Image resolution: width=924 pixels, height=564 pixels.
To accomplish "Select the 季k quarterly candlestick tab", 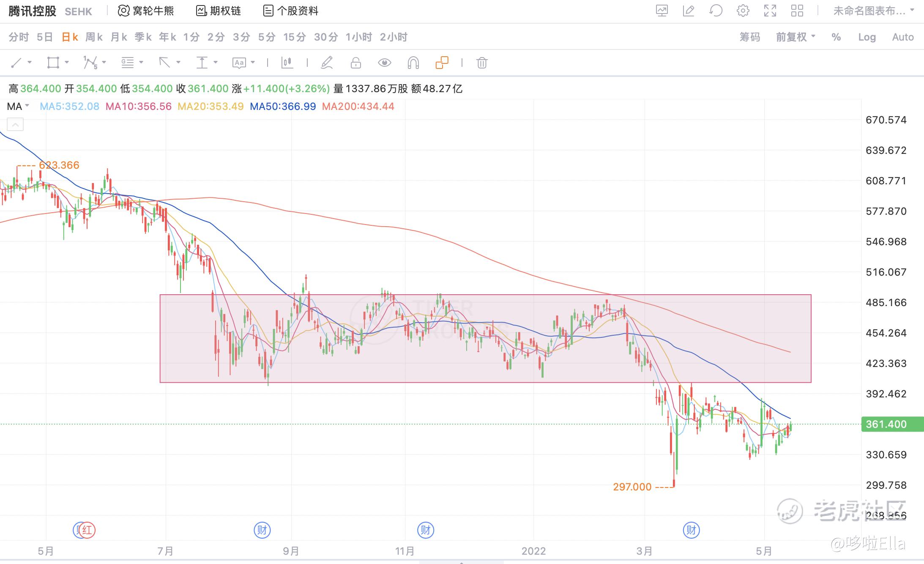I will (143, 37).
